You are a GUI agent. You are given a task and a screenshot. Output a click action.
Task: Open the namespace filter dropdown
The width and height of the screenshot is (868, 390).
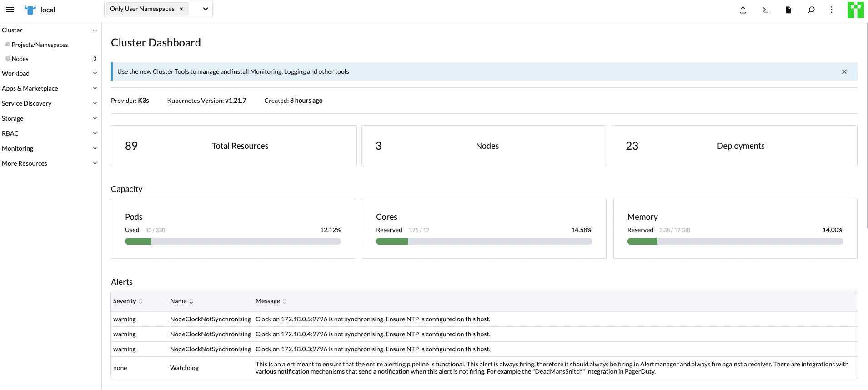[206, 9]
